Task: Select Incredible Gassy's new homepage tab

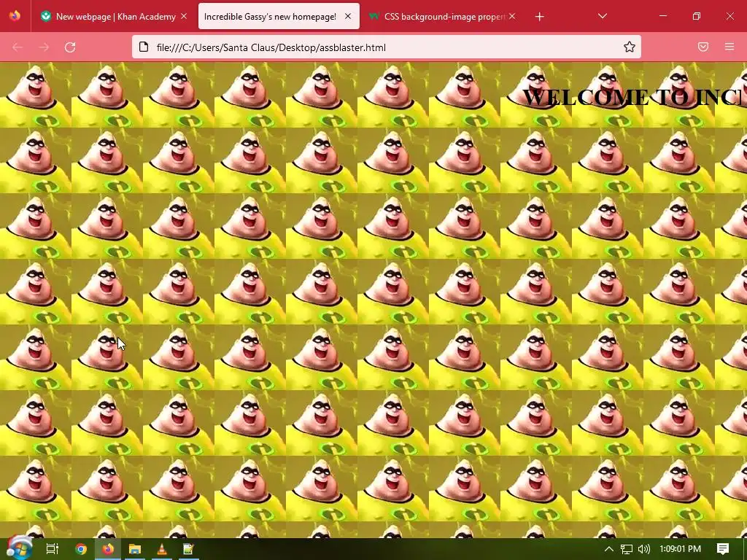Action: coord(279,16)
